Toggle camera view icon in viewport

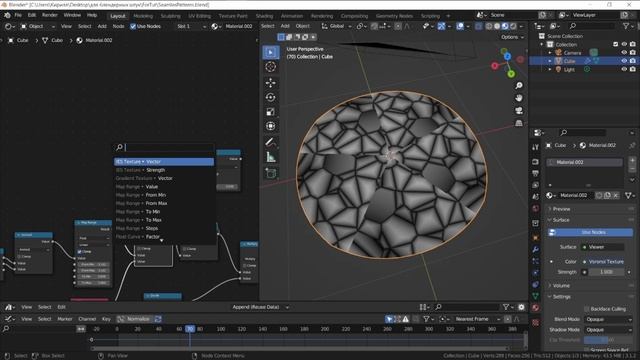pyautogui.click(x=519, y=111)
